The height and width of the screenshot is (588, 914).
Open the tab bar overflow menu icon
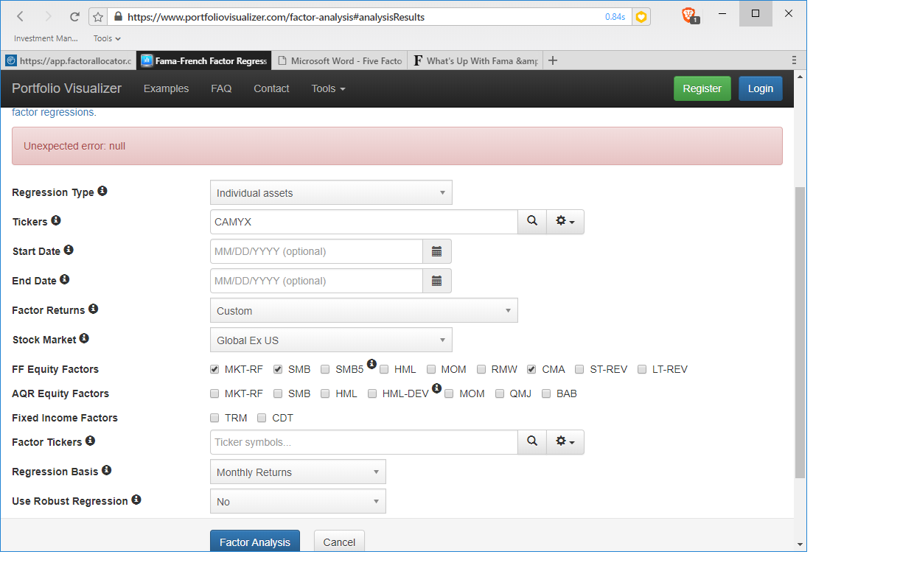[794, 60]
